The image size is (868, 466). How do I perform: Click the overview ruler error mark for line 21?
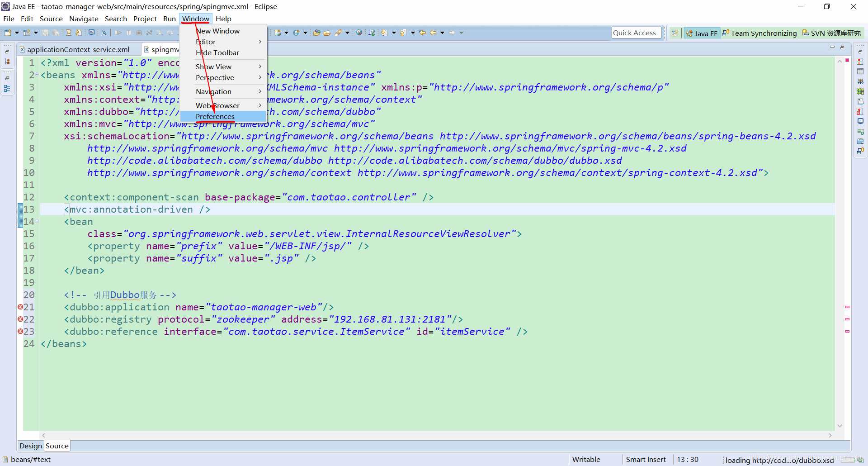pyautogui.click(x=847, y=307)
